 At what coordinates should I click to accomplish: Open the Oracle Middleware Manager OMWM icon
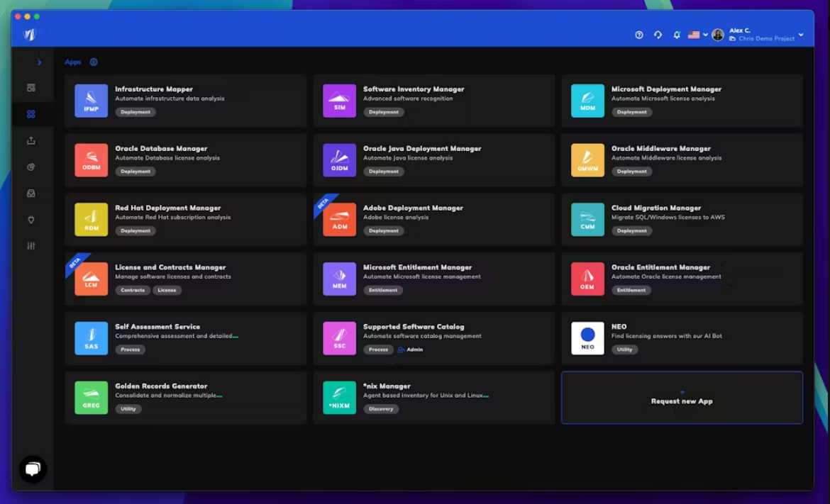point(587,159)
